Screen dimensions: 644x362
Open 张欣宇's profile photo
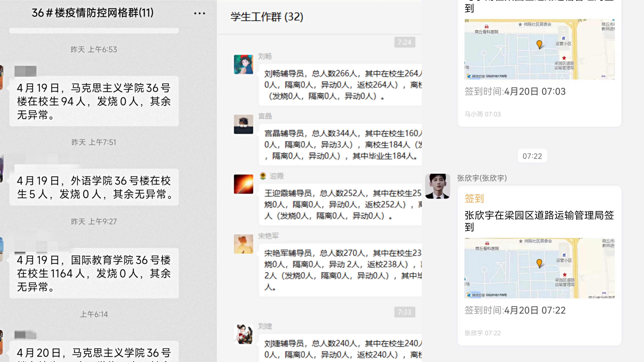(438, 186)
